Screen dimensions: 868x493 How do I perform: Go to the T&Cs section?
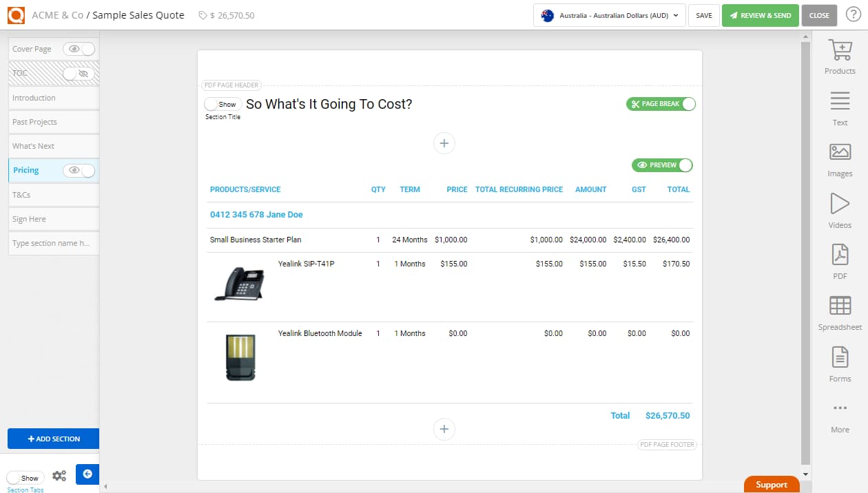(21, 195)
